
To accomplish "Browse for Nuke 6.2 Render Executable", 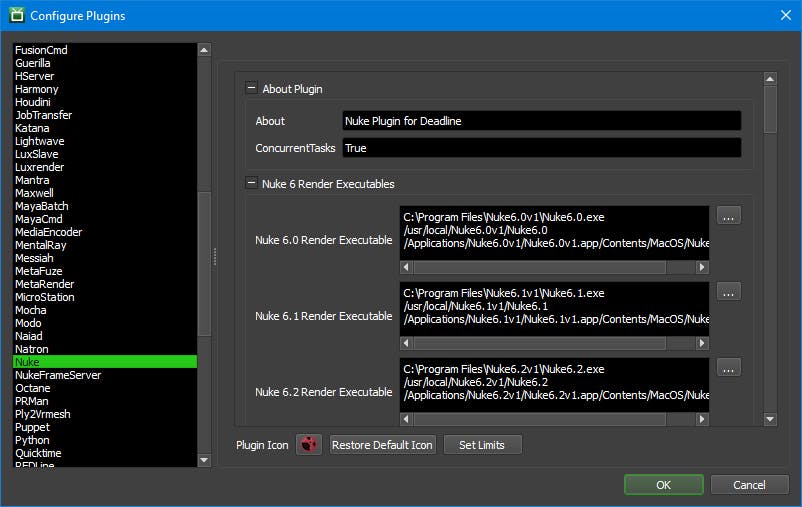I will click(728, 367).
